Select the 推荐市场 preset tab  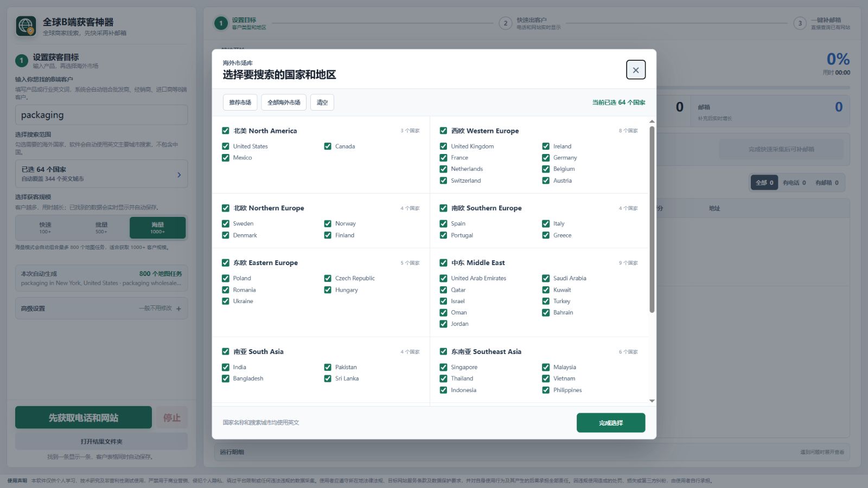click(x=240, y=102)
